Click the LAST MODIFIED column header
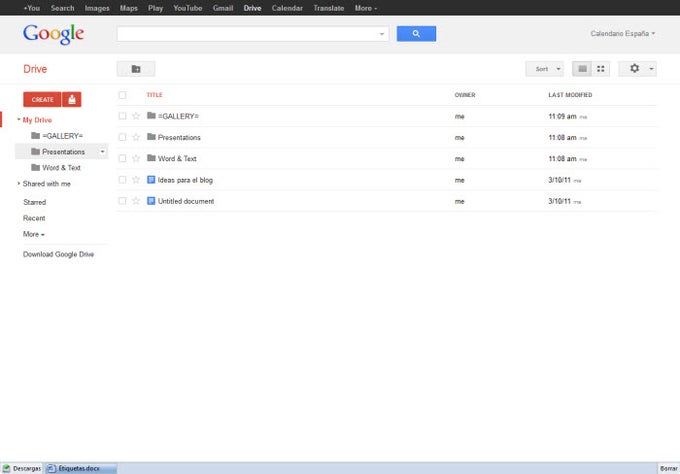680x474 pixels. 570,95
